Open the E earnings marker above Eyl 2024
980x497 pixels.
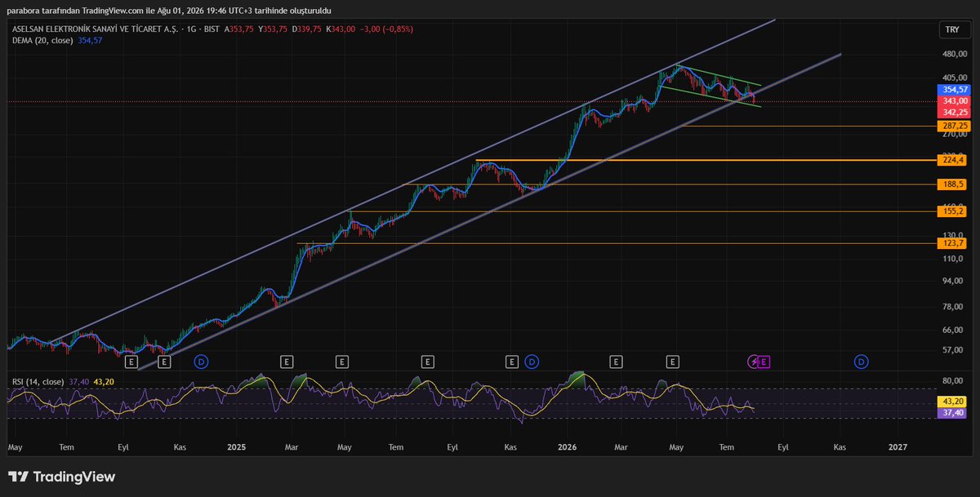tap(132, 361)
